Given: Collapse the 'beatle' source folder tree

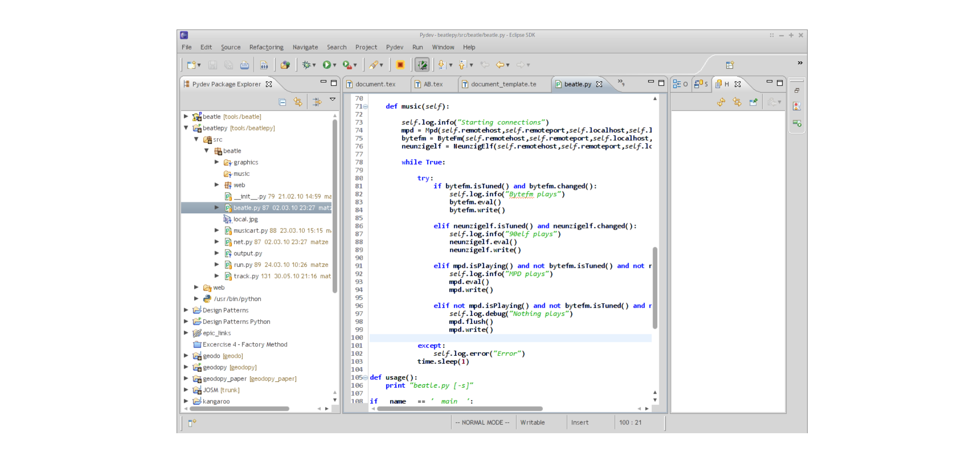Looking at the screenshot, I should click(206, 151).
